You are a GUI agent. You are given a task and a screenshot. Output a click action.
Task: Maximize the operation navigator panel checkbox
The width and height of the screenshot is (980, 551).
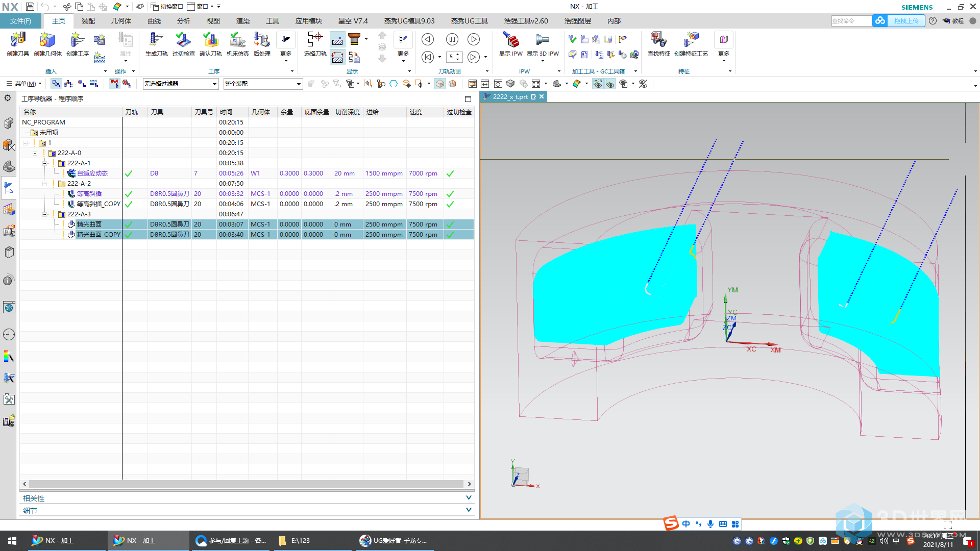pos(468,99)
